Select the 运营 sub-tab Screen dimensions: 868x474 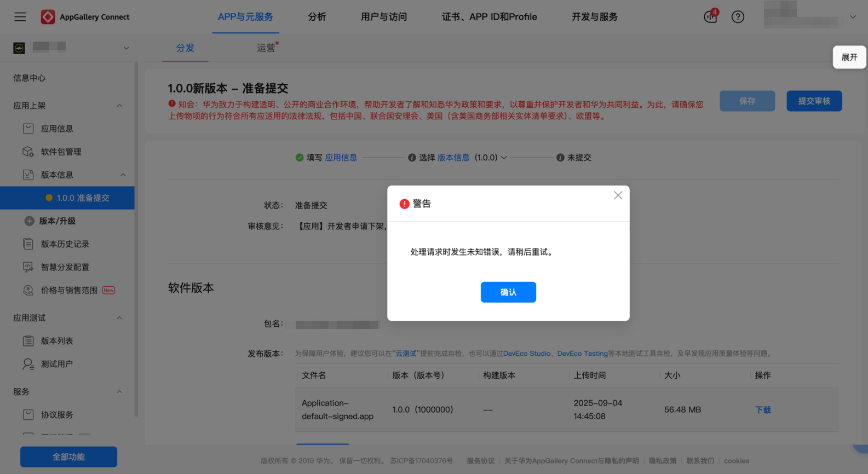266,48
